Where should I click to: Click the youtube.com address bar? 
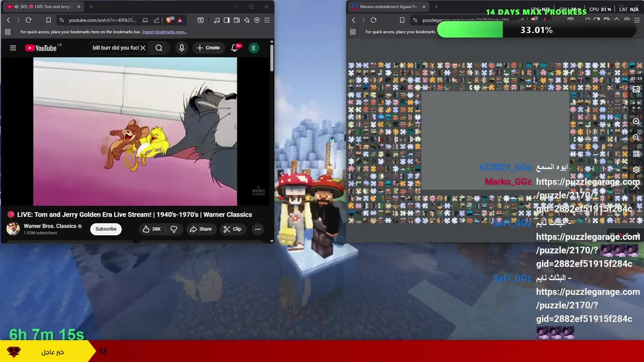tap(102, 20)
